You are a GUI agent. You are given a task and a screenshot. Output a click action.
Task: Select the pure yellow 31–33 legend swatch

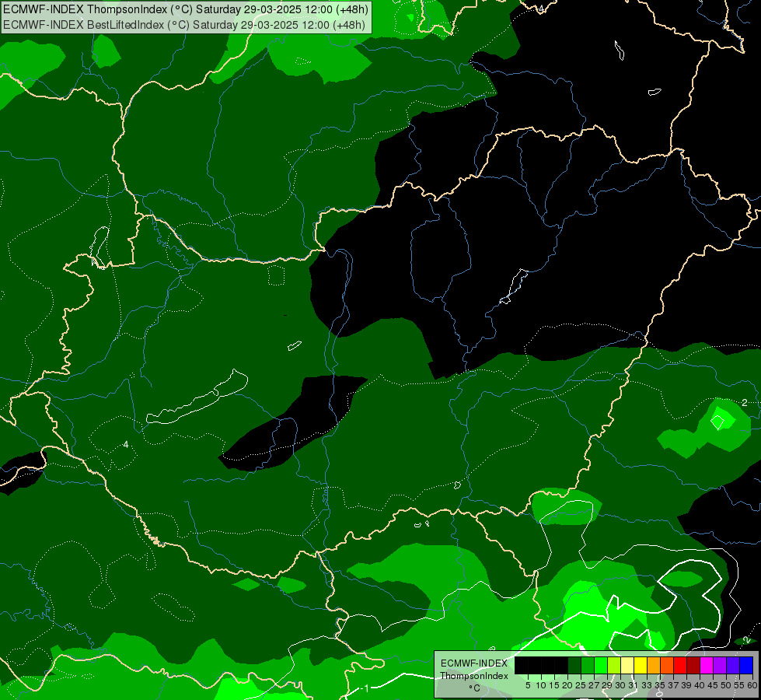click(641, 665)
